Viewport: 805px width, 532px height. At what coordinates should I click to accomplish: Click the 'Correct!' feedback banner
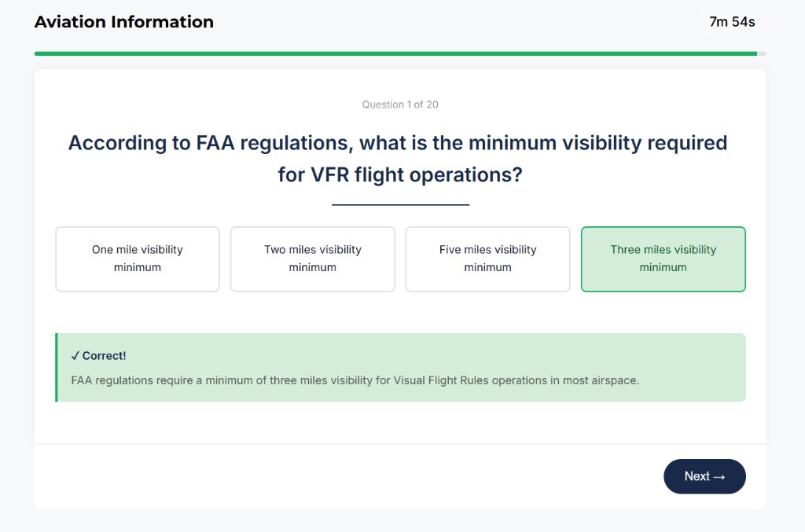(x=401, y=367)
